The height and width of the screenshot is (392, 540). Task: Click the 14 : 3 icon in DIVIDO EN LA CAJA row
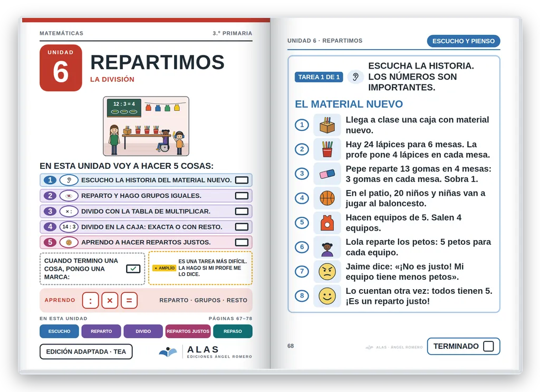click(x=69, y=227)
